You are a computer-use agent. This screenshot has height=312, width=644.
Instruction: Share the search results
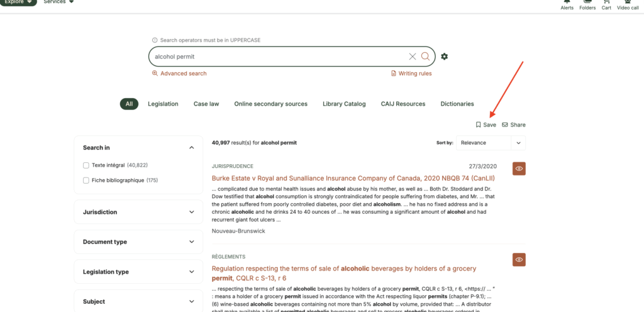tap(513, 125)
